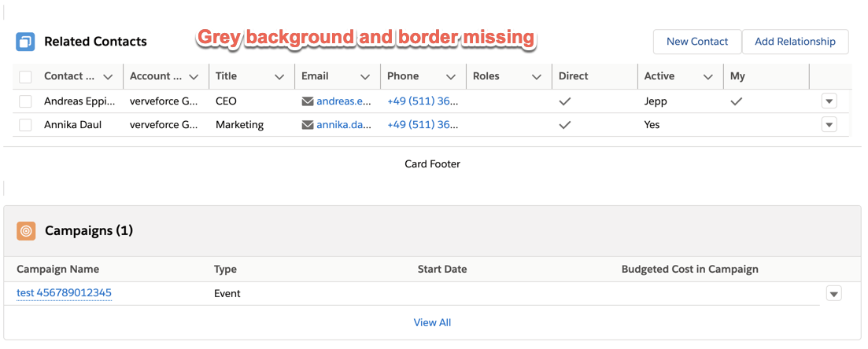
Task: Click the Direct checkmark in Annika row
Action: [x=565, y=125]
